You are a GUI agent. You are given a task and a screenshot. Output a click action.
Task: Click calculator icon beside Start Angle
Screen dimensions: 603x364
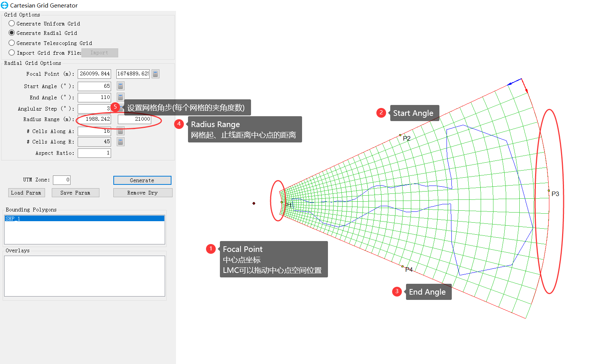pos(120,86)
